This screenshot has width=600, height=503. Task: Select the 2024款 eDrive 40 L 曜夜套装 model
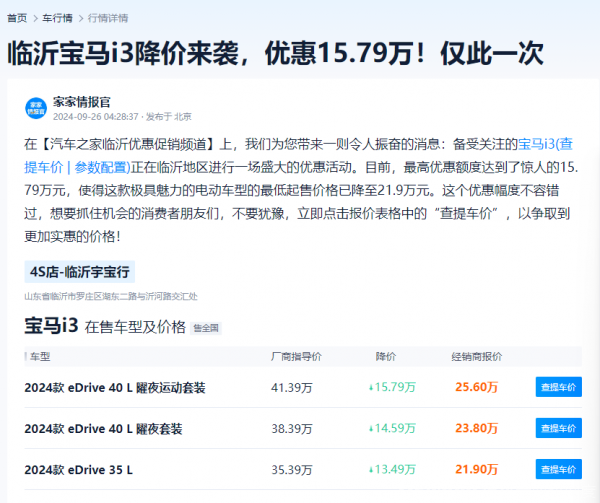pos(103,429)
